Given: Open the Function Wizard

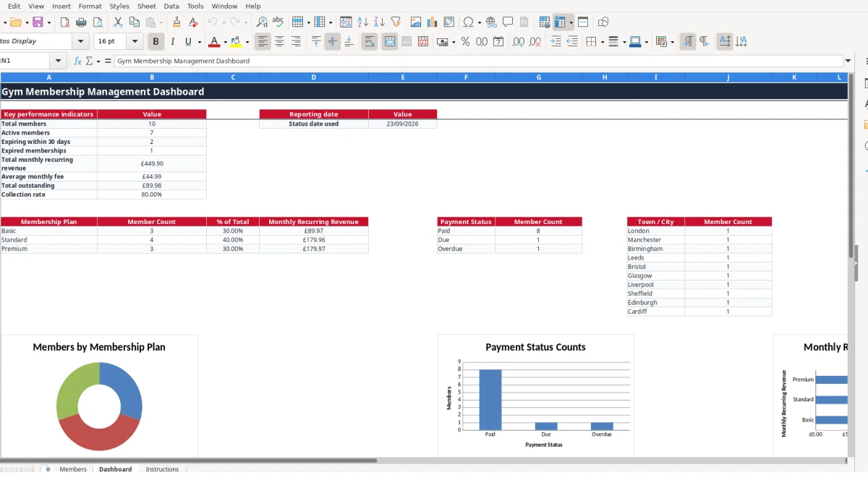Looking at the screenshot, I should click(x=78, y=61).
